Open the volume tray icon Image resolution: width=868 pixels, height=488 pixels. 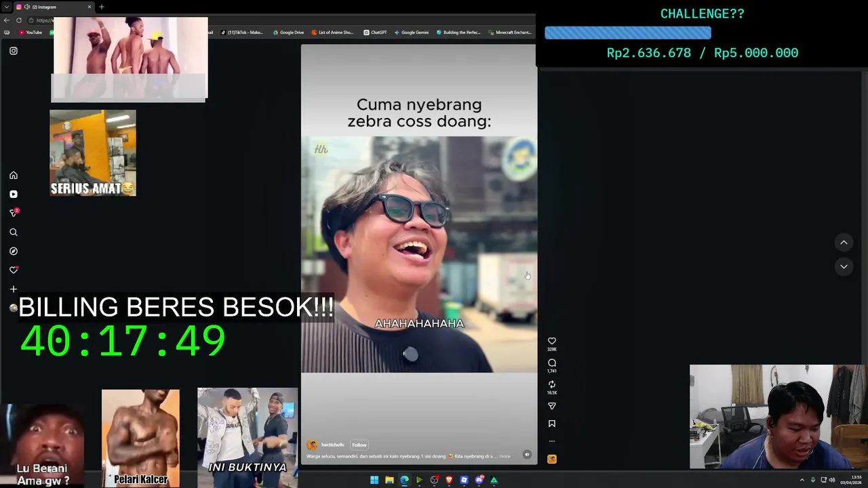click(x=832, y=480)
